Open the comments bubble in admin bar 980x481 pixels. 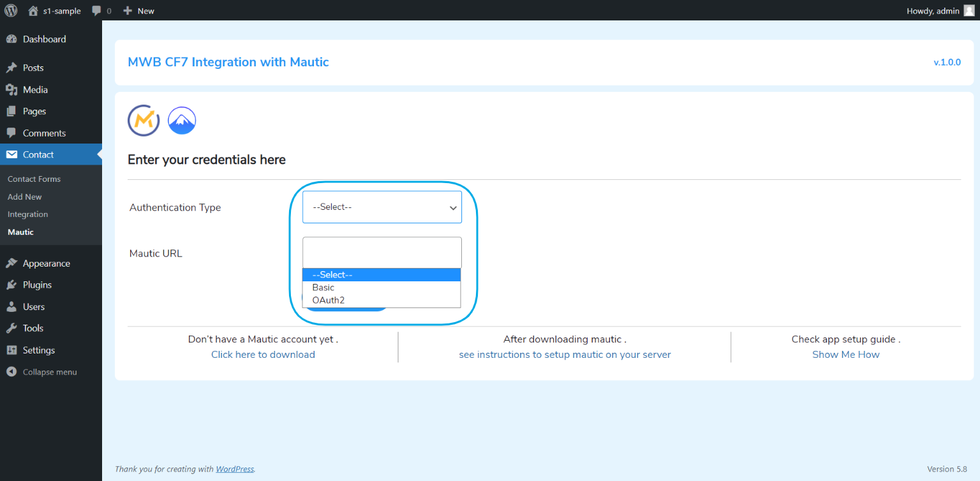(101, 10)
